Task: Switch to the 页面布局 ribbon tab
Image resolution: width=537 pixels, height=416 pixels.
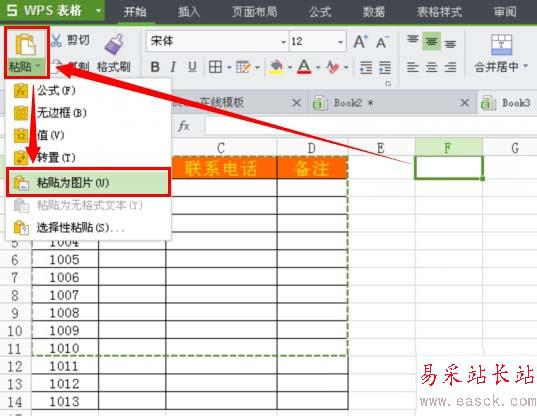Action: pos(254,12)
